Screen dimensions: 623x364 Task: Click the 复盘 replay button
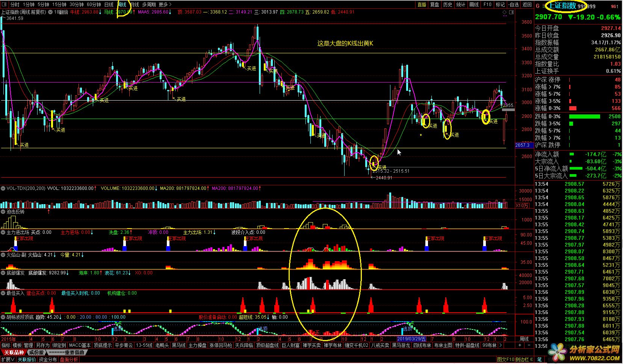[x=435, y=5]
